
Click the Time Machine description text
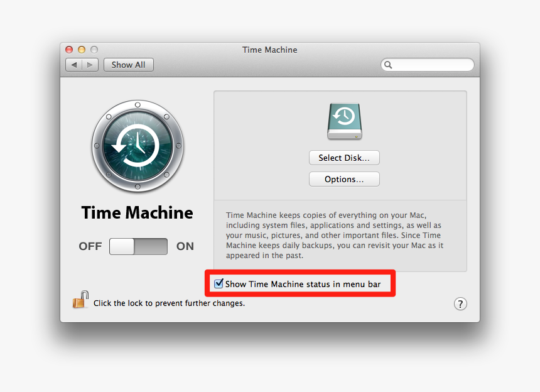click(335, 236)
